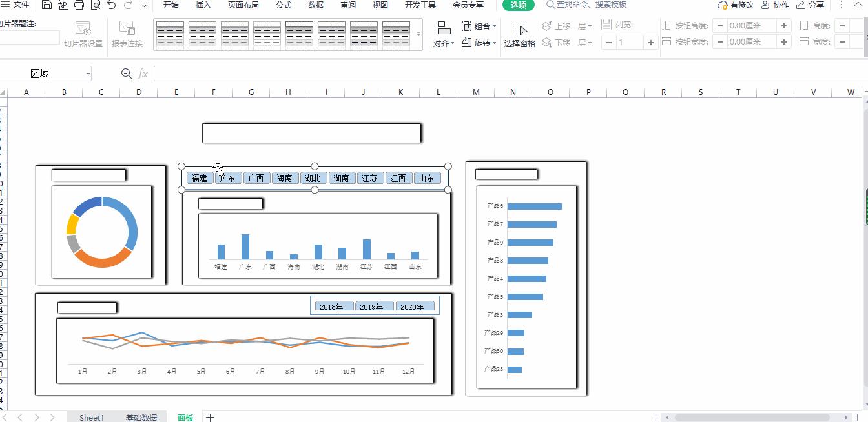This screenshot has height=422, width=868.
Task: Toggle the 湖北 slicer button
Action: click(x=313, y=178)
